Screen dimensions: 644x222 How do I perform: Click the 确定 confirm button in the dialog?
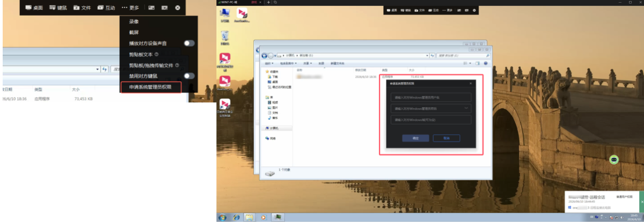(415, 138)
